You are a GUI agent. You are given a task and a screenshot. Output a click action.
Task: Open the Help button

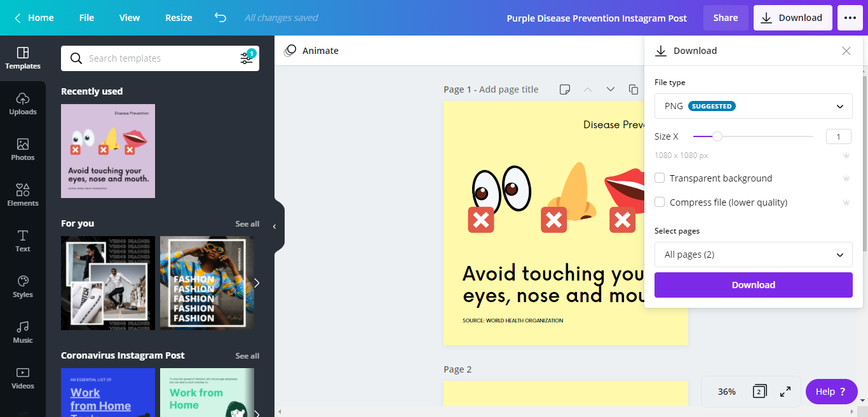(832, 392)
